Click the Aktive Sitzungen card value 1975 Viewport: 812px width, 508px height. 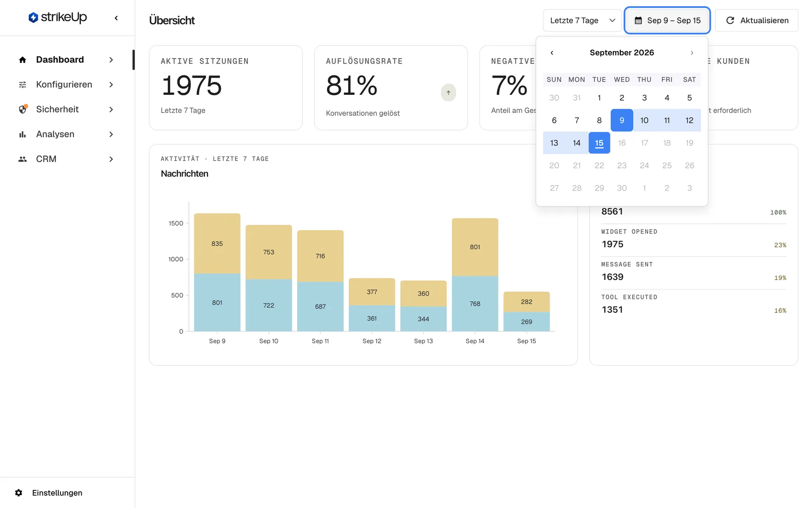(191, 85)
